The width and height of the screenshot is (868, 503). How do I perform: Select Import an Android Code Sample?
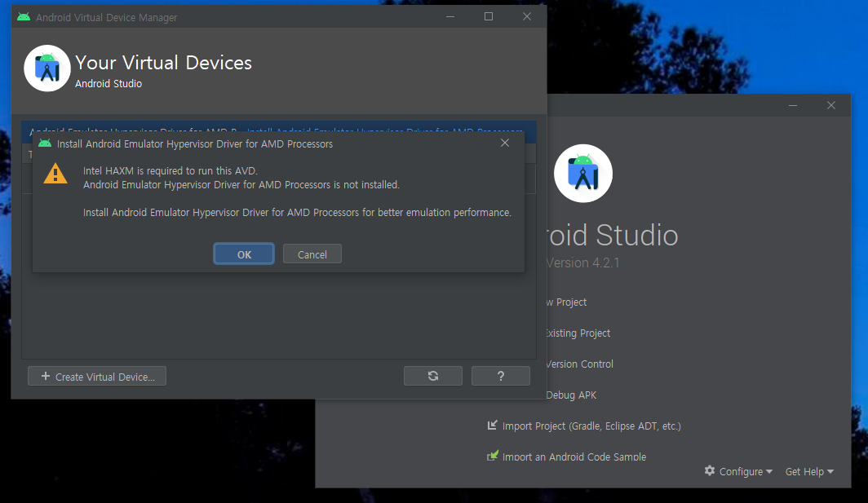click(x=574, y=457)
